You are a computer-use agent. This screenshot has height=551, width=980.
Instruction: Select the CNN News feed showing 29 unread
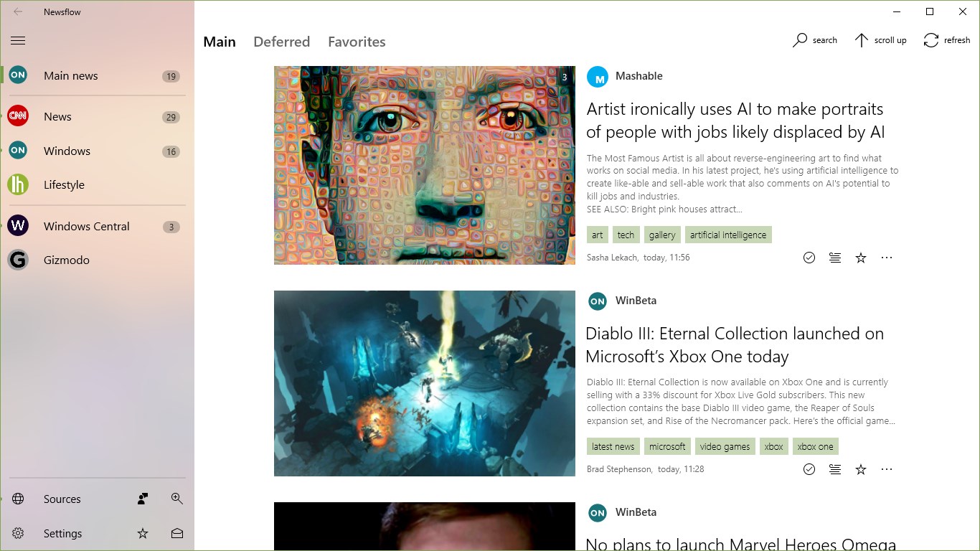(x=57, y=116)
